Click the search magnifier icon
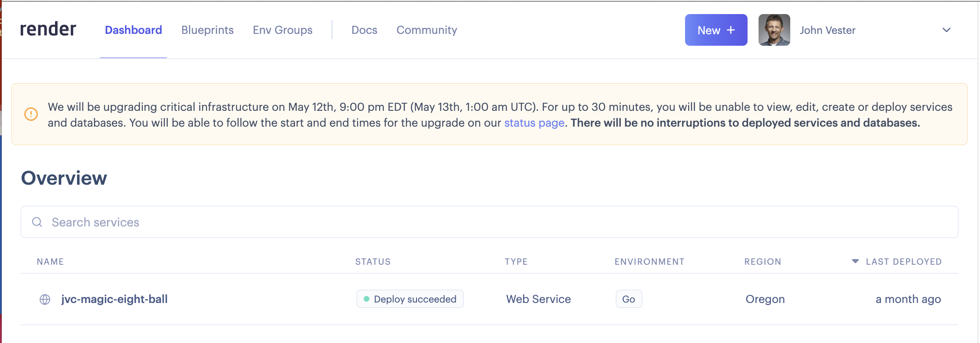 click(37, 222)
